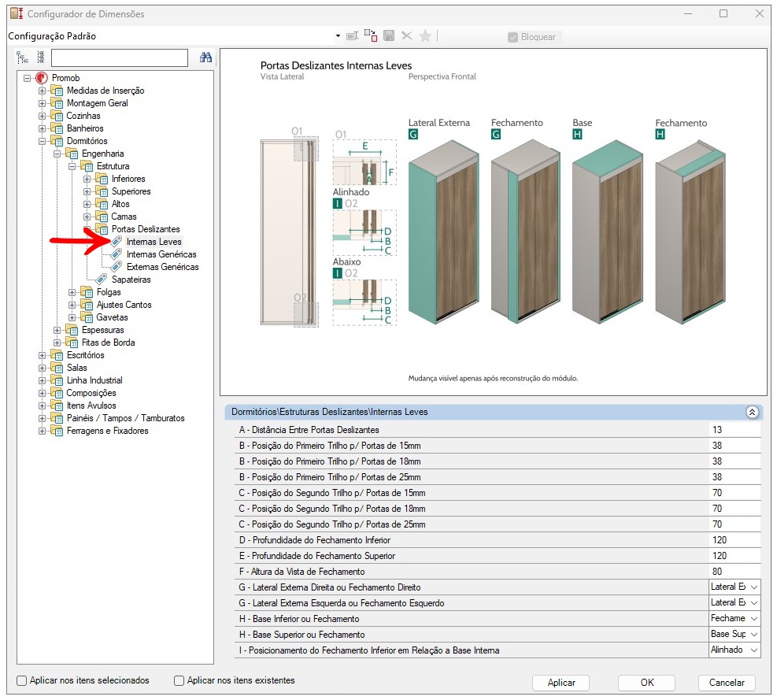Select 'Externas Genéricas' in the tree
The image size is (777, 700).
tap(162, 267)
